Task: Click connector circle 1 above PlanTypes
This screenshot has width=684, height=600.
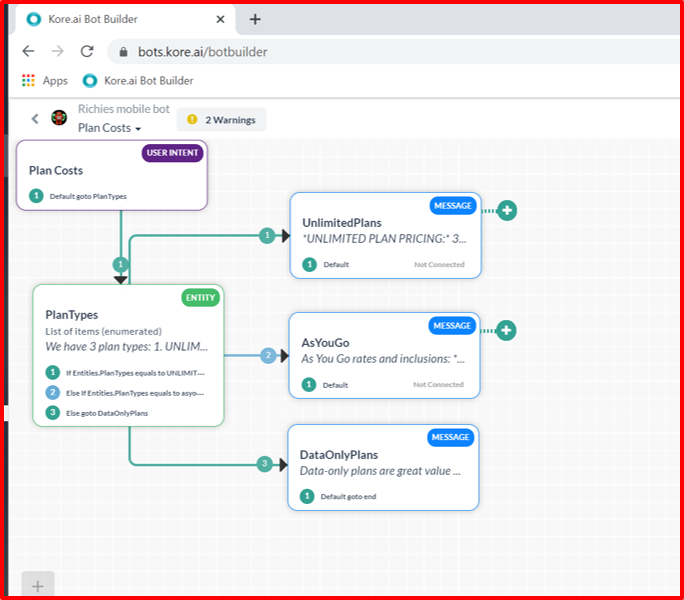Action: [x=121, y=264]
